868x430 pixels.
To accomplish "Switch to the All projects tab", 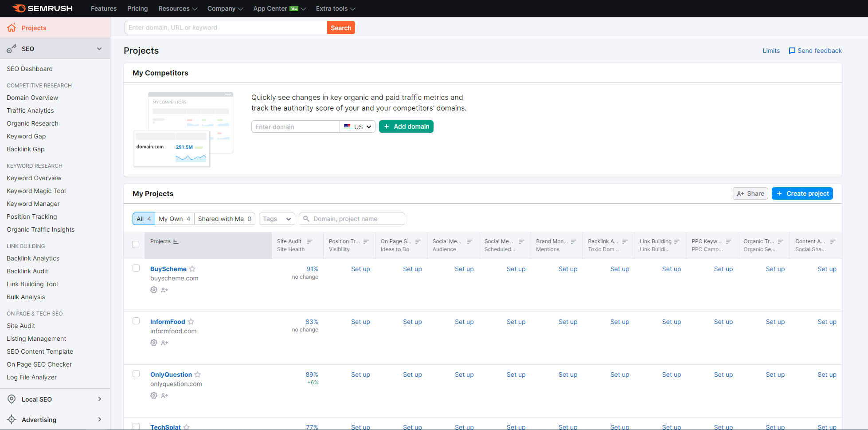I will click(x=144, y=219).
